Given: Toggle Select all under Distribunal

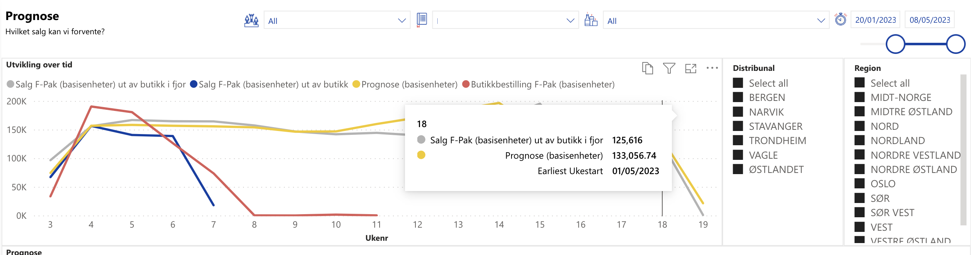Looking at the screenshot, I should coord(738,83).
